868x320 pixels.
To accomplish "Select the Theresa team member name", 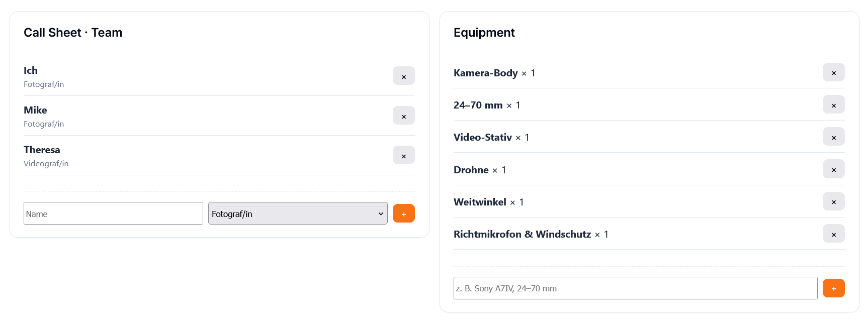I will [42, 150].
